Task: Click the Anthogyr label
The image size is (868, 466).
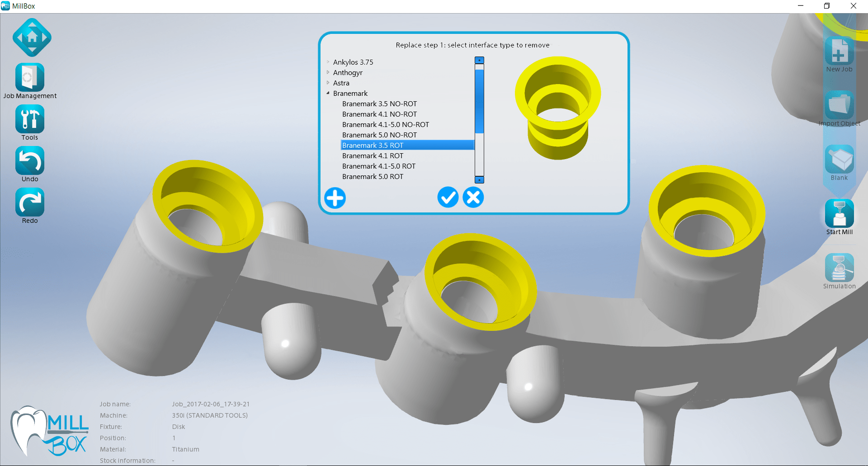Action: click(348, 73)
